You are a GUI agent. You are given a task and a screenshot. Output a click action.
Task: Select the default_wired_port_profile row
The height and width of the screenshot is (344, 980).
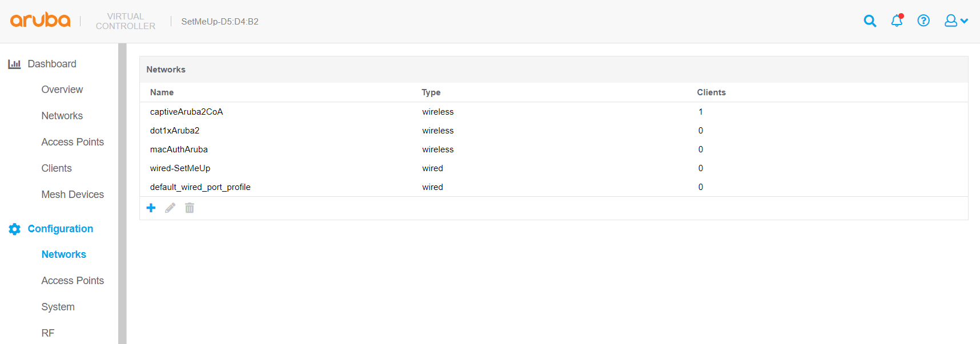coord(200,187)
